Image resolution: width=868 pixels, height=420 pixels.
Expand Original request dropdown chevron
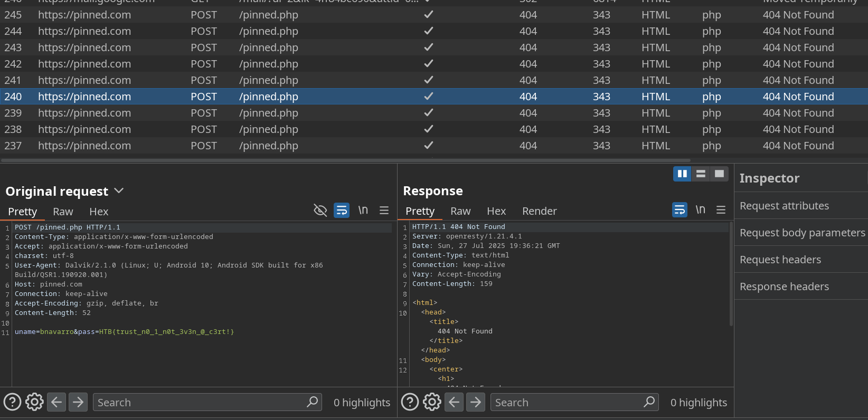click(x=119, y=190)
